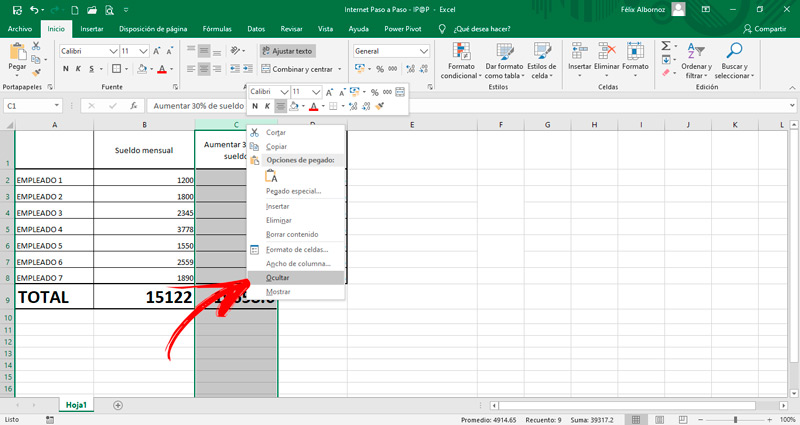Image resolution: width=800 pixels, height=425 pixels.
Task: Toggle bold N in ribbon
Action: [66, 69]
